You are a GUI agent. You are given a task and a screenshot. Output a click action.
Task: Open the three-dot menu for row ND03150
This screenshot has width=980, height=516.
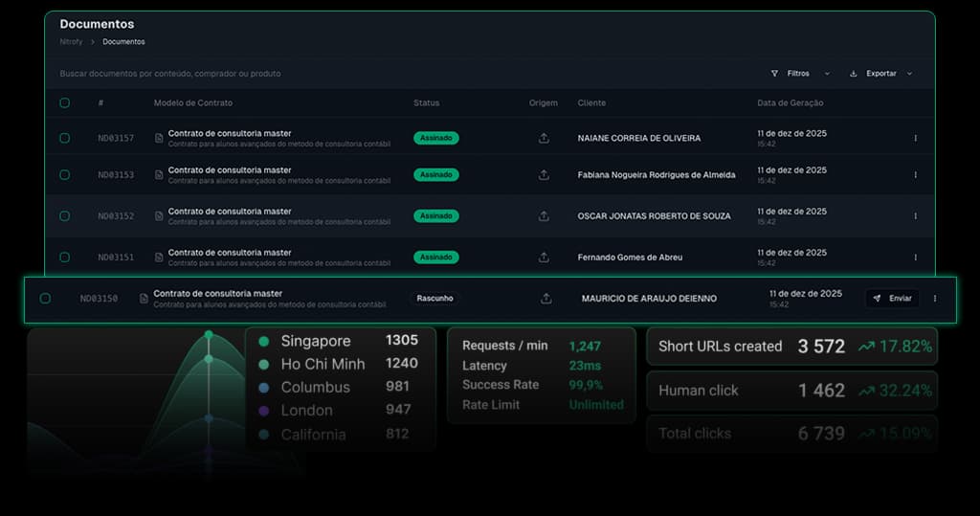[935, 299]
